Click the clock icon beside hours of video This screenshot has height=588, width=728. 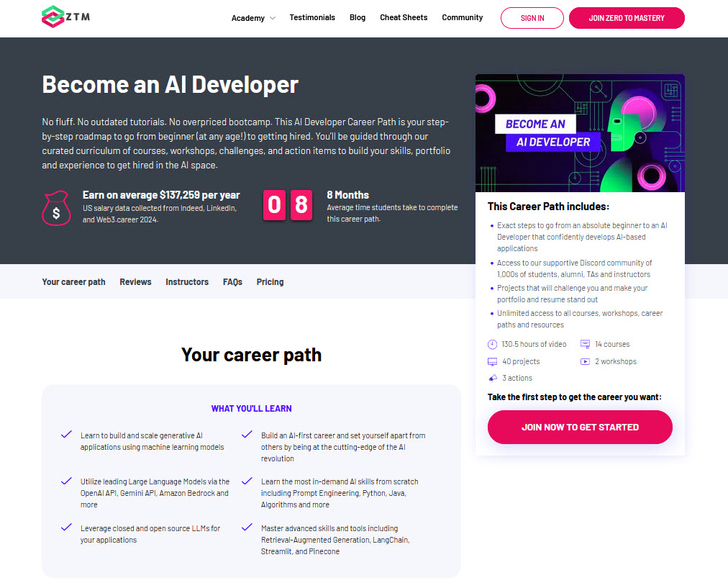492,344
